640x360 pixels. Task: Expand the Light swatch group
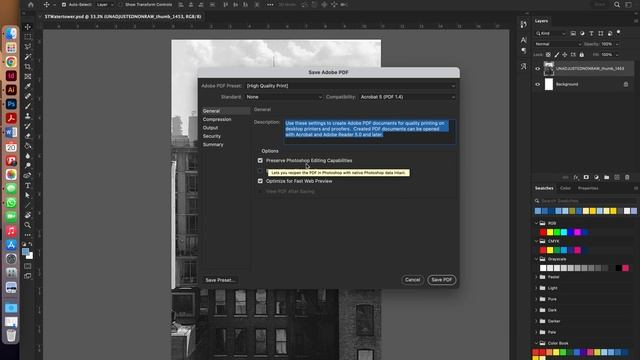coord(536,288)
